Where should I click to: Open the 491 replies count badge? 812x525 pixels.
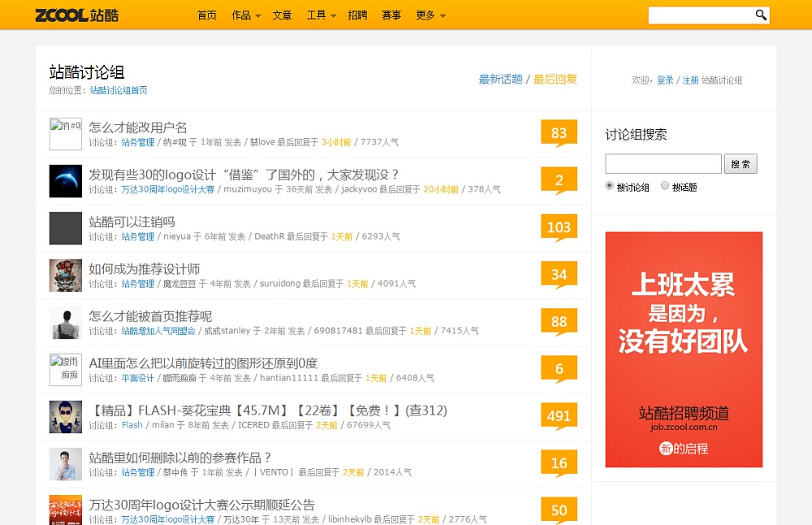point(559,415)
